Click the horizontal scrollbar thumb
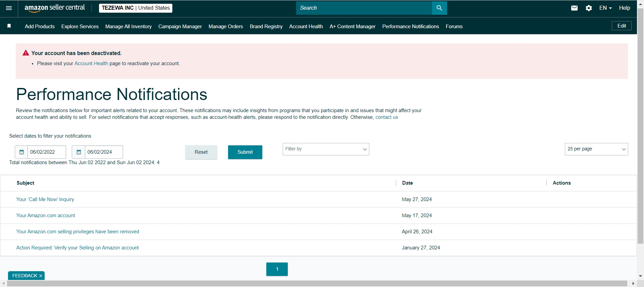Image resolution: width=644 pixels, height=287 pixels. (317, 284)
